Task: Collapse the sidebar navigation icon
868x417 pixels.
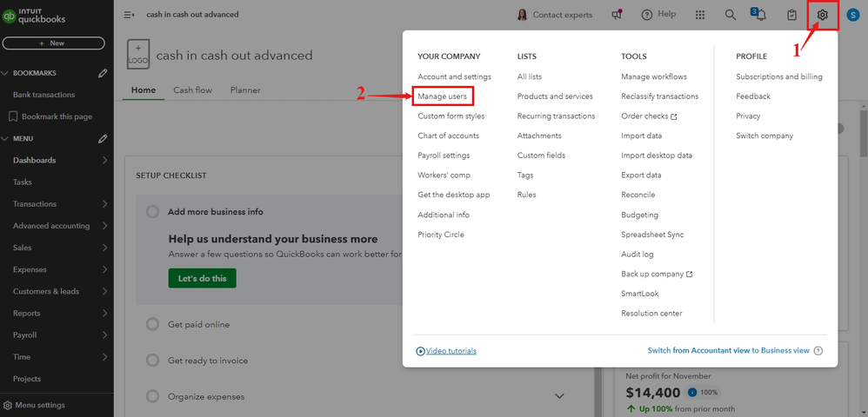Action: [x=129, y=15]
